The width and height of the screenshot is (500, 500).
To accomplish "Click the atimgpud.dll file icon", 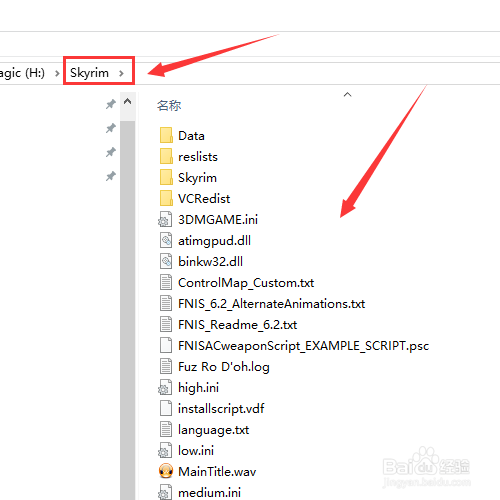I will (166, 241).
